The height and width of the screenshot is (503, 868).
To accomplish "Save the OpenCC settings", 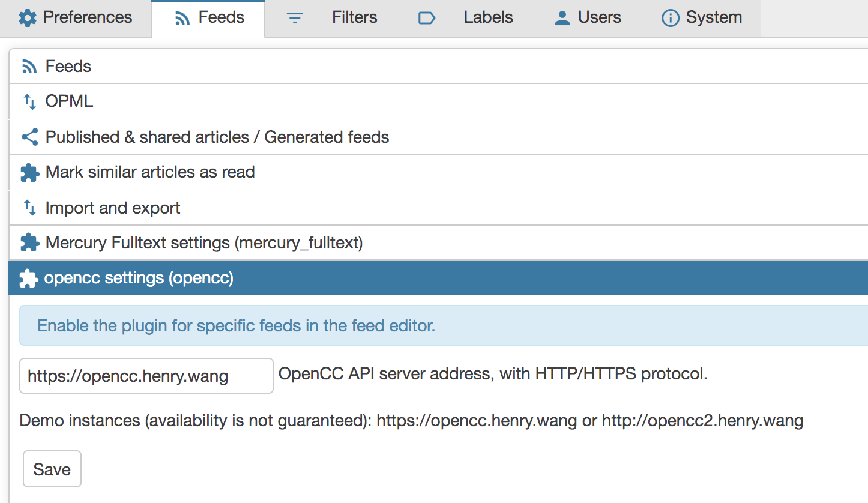I will pyautogui.click(x=52, y=469).
